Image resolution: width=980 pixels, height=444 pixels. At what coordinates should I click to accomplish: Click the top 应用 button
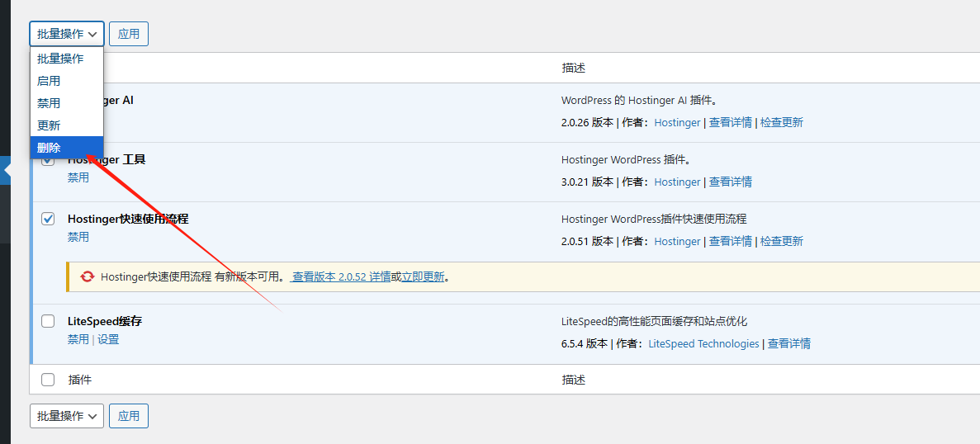(129, 34)
